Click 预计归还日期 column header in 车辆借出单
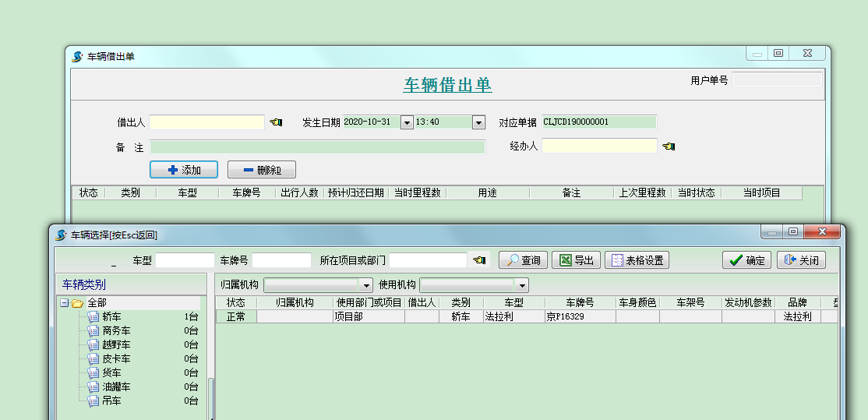 (x=356, y=192)
